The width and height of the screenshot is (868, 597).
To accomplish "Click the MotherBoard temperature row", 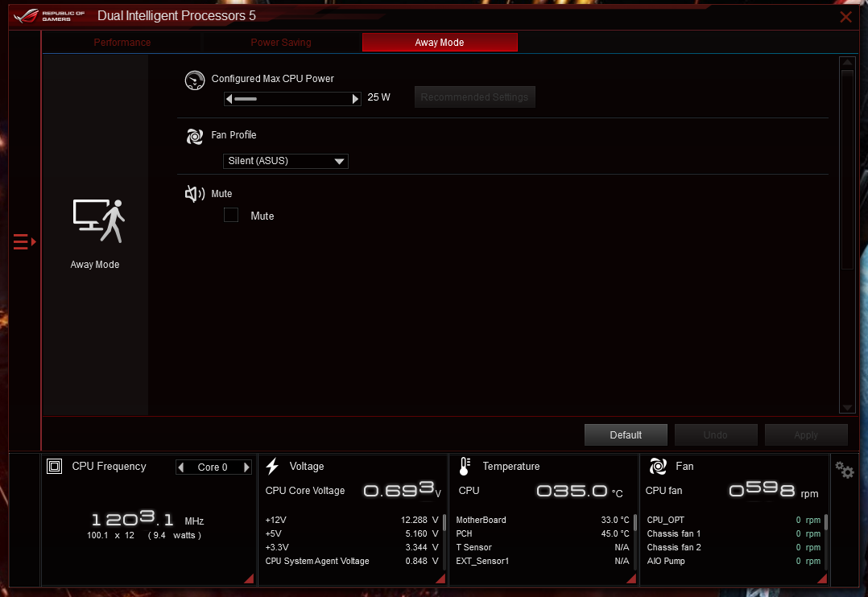I will point(543,520).
